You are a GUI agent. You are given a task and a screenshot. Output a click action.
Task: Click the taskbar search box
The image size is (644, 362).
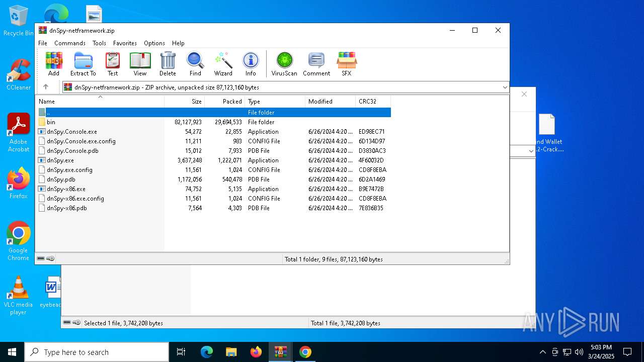coord(97,352)
